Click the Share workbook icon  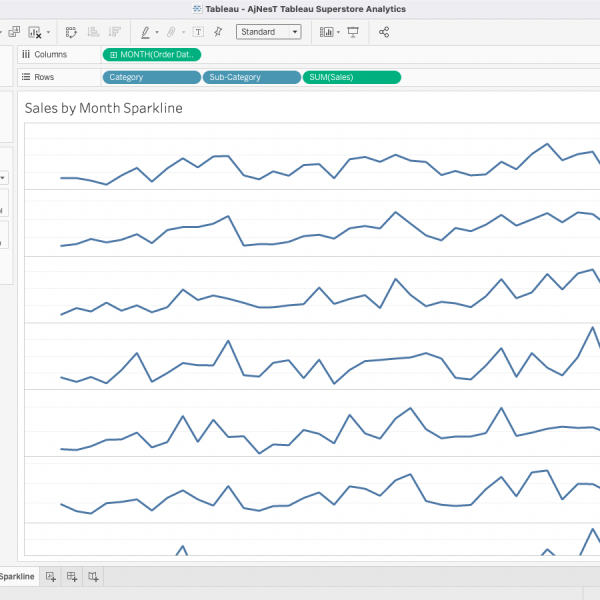[385, 32]
